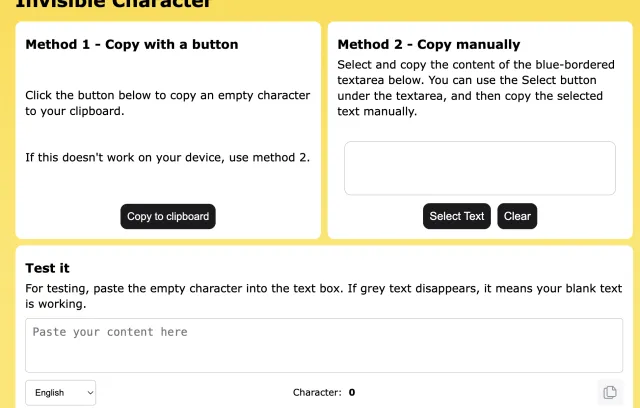Focus the empty Method 2 textarea
Viewport: 640px width, 408px height.
(480, 168)
